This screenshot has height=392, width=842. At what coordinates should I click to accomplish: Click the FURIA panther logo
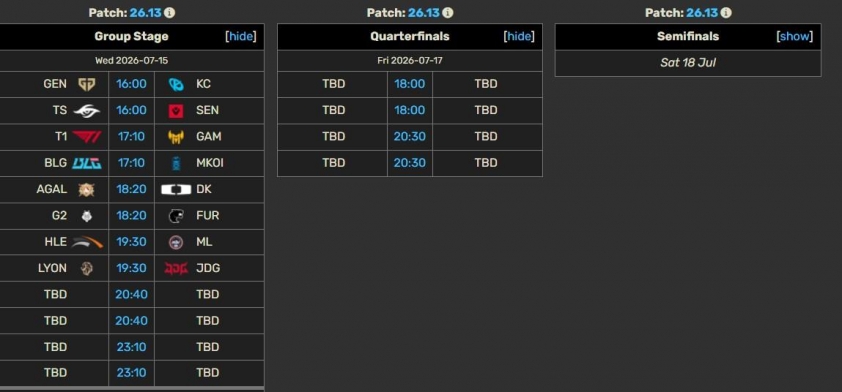(176, 216)
